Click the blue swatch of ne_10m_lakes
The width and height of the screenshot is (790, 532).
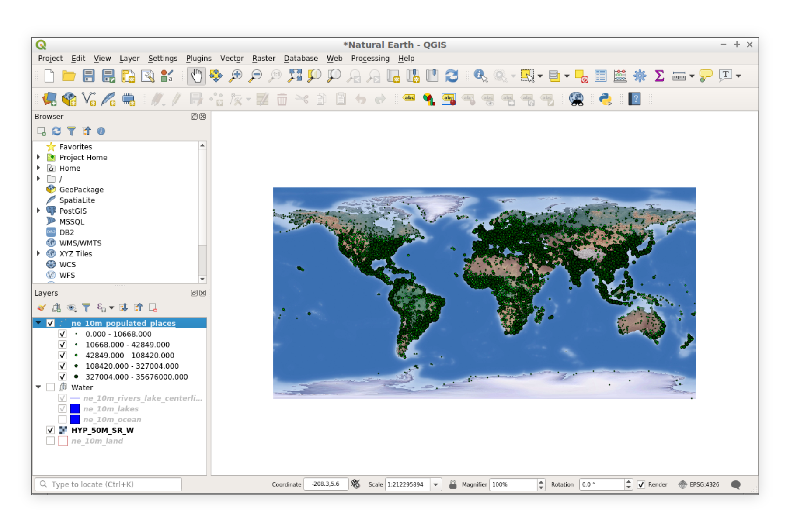click(74, 408)
